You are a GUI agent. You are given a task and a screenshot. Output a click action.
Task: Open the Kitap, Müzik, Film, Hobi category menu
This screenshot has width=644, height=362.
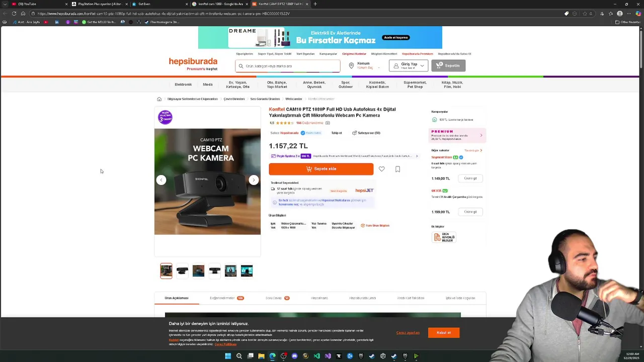pyautogui.click(x=452, y=84)
